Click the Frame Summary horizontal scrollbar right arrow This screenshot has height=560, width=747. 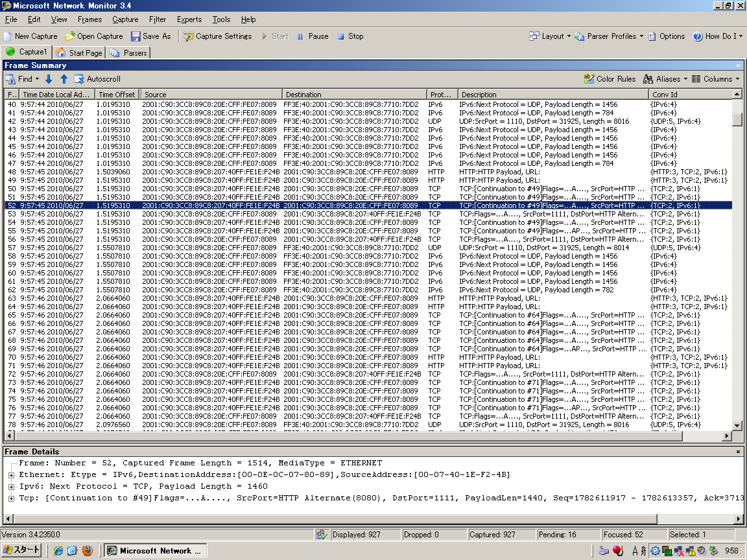coord(727,436)
